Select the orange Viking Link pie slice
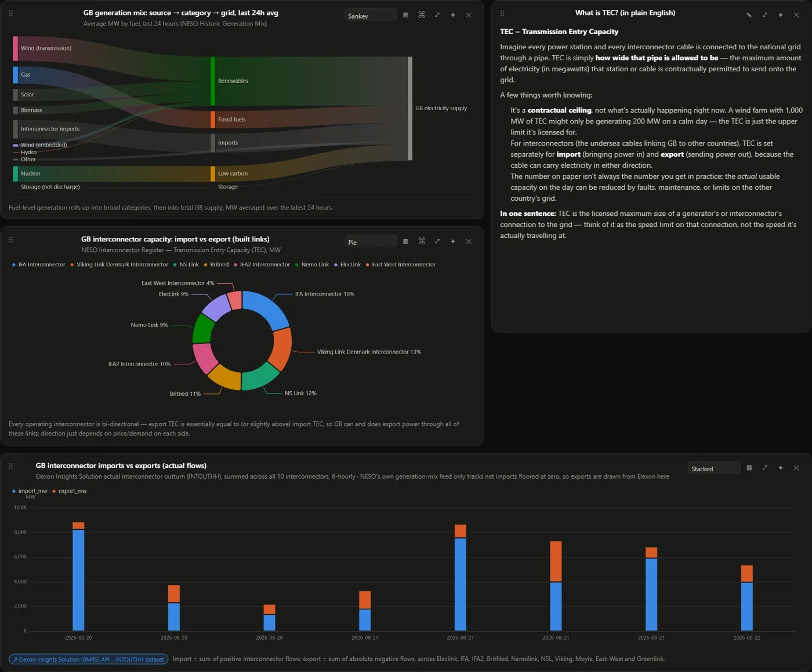This screenshot has height=672, width=812. pos(282,348)
